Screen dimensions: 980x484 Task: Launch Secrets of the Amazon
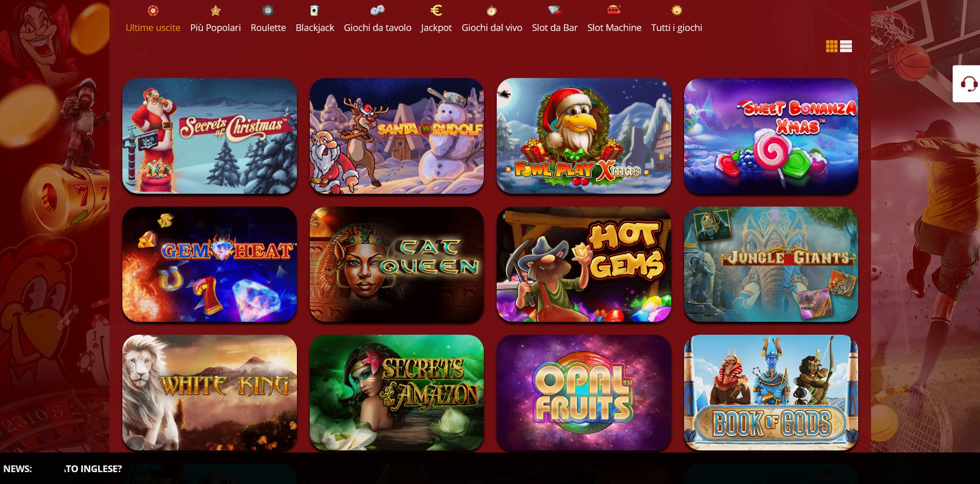tap(397, 393)
